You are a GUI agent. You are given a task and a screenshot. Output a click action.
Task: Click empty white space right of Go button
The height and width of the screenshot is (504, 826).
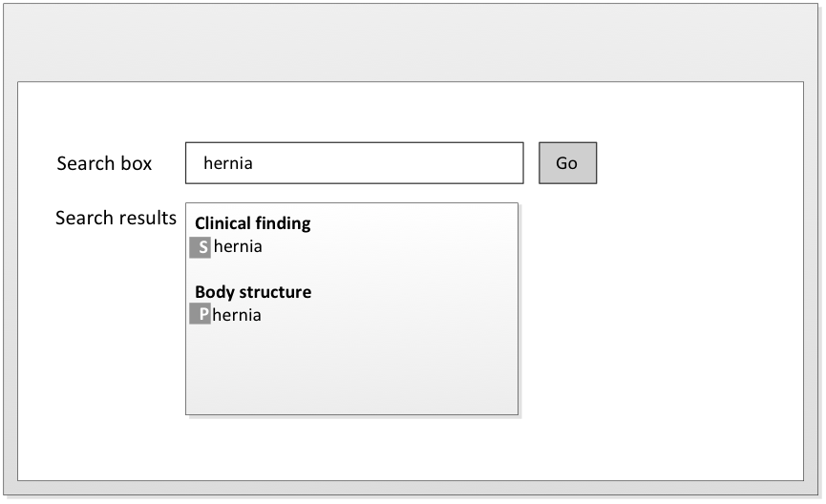(x=697, y=163)
